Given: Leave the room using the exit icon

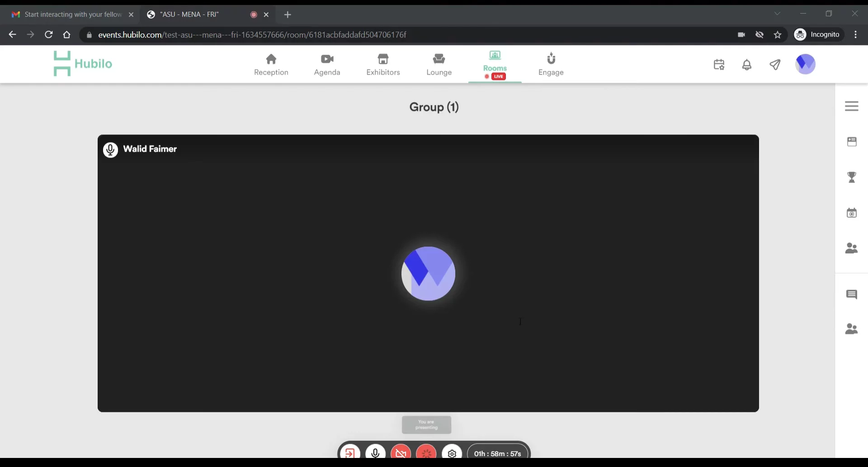Looking at the screenshot, I should tap(350, 453).
